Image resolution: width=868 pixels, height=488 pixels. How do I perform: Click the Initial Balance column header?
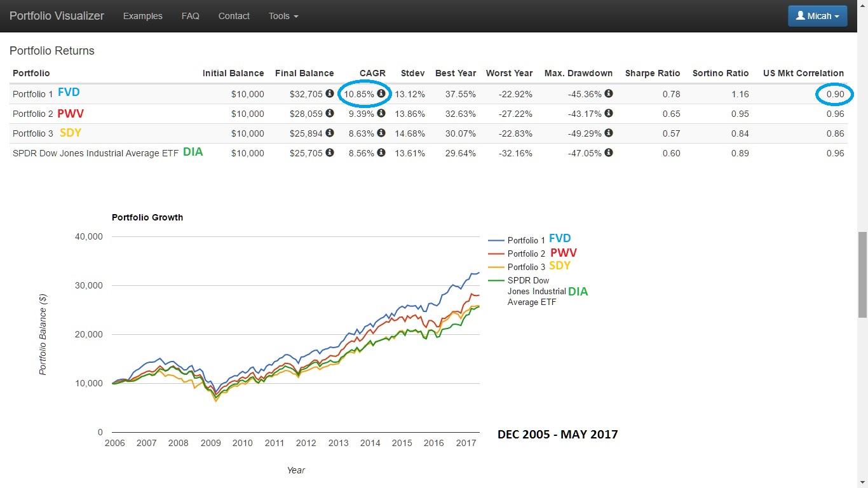(x=233, y=73)
